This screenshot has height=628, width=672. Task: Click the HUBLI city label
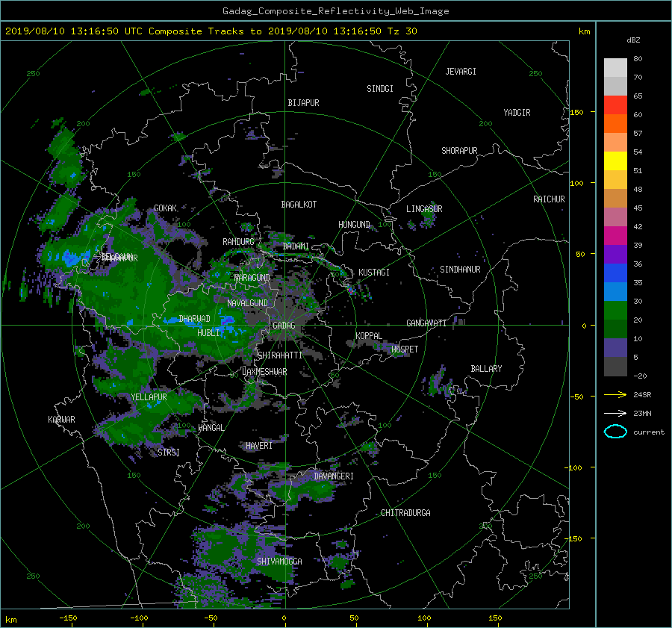[208, 333]
